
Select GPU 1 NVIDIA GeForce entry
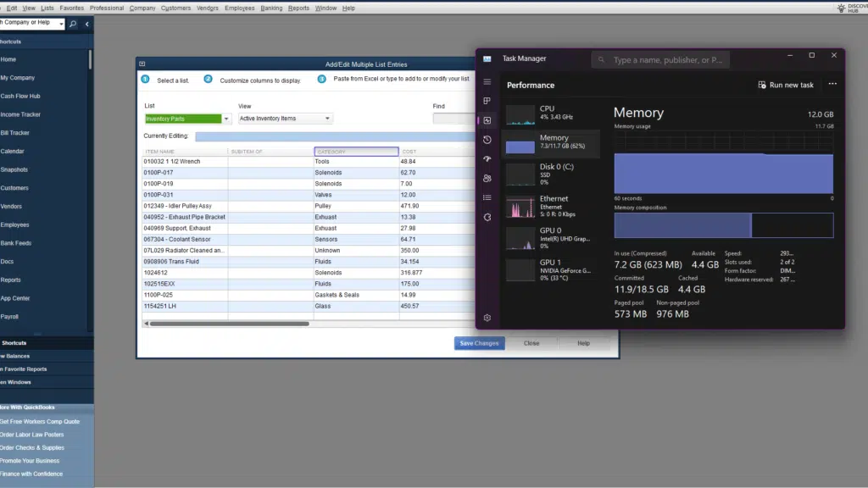[x=551, y=270]
